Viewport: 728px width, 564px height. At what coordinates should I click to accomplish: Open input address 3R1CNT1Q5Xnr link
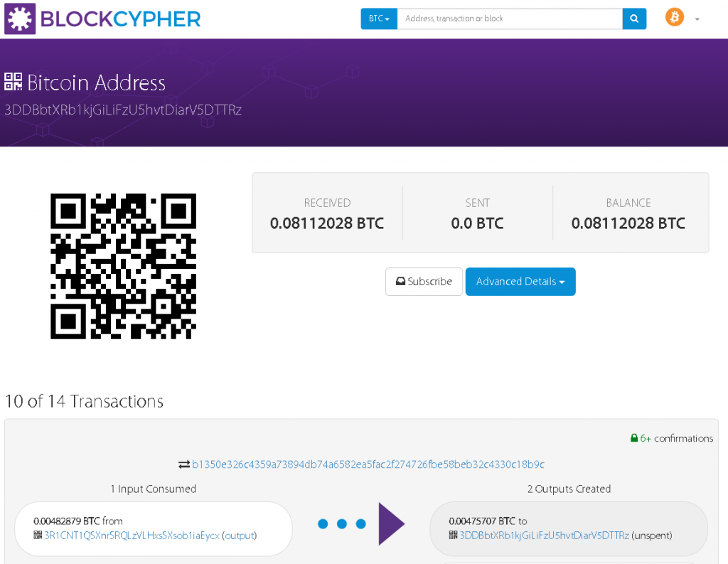(x=132, y=535)
